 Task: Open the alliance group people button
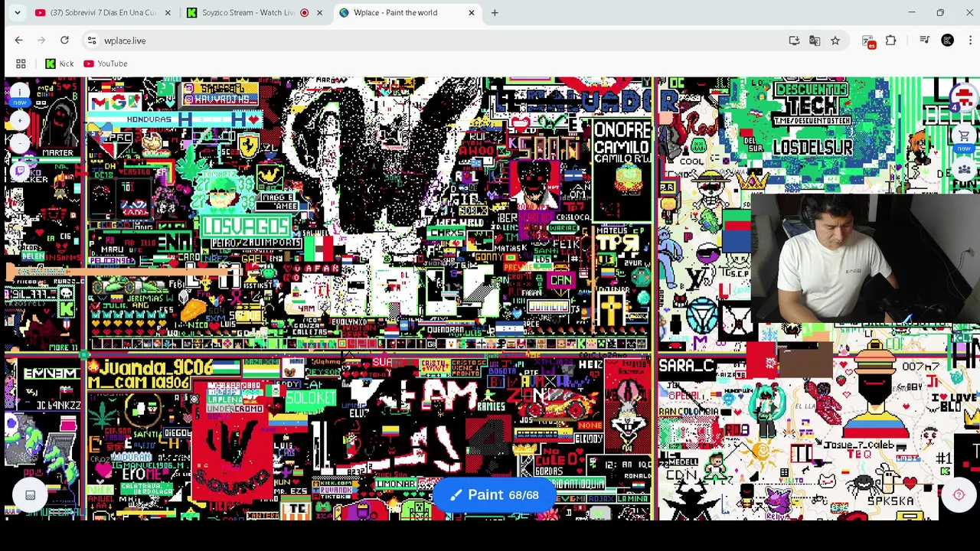963,169
